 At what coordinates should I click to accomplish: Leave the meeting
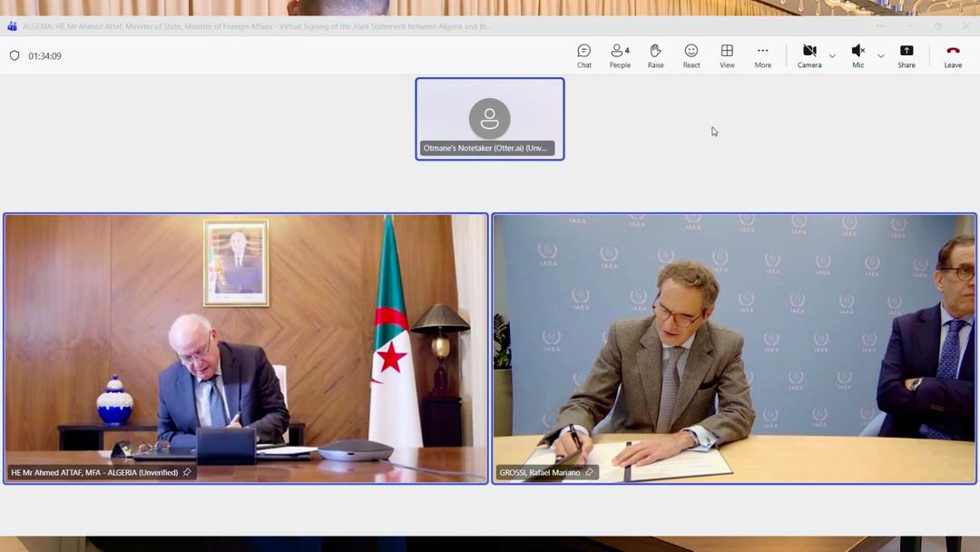(952, 55)
